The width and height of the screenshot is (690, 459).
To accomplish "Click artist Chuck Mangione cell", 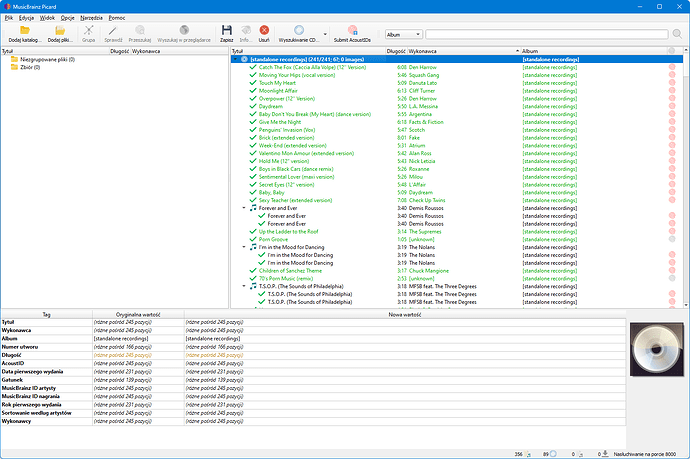I will pos(429,271).
